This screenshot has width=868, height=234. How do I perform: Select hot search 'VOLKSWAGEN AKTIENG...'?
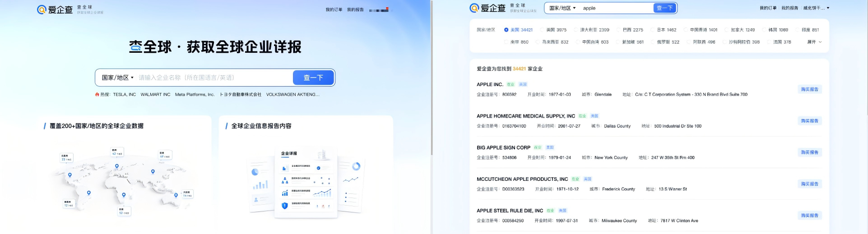pos(292,95)
